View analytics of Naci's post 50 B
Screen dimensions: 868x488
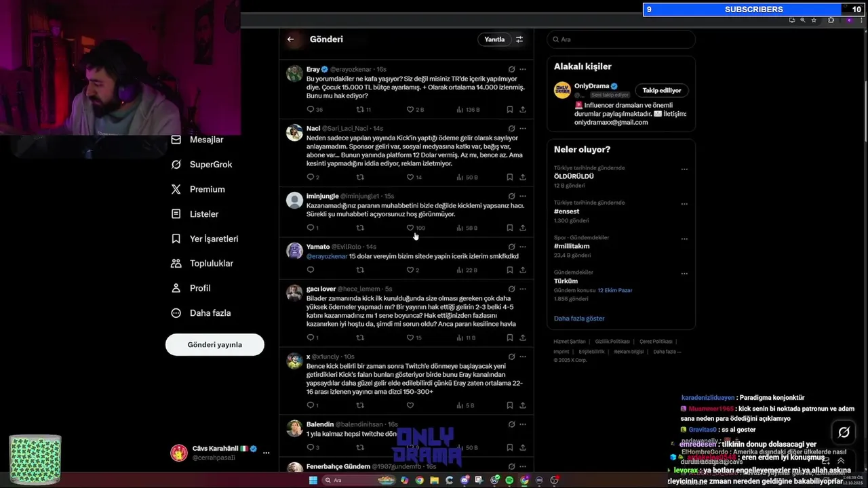pyautogui.click(x=468, y=177)
